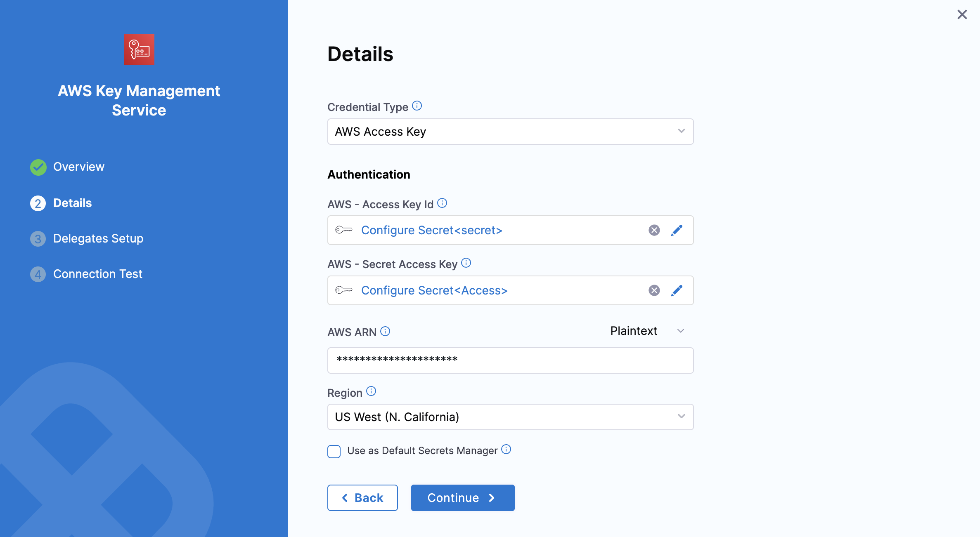Screen dimensions: 980x537
Task: Click info icon next to Secret Access Key
Action: click(466, 263)
